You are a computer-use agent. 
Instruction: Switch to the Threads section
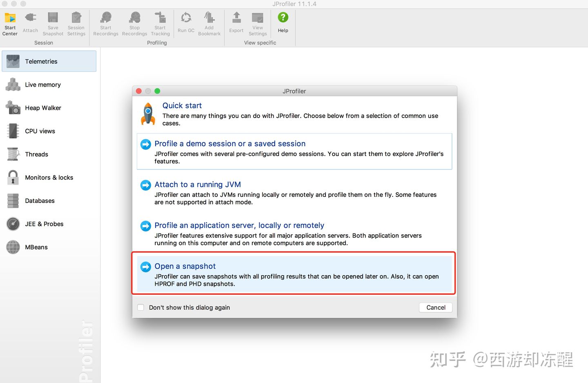[x=37, y=154]
